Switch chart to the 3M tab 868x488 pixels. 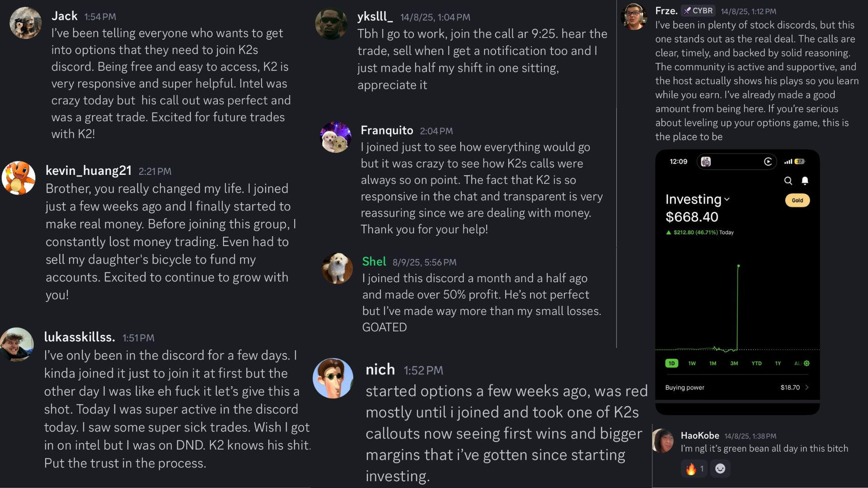click(x=734, y=363)
